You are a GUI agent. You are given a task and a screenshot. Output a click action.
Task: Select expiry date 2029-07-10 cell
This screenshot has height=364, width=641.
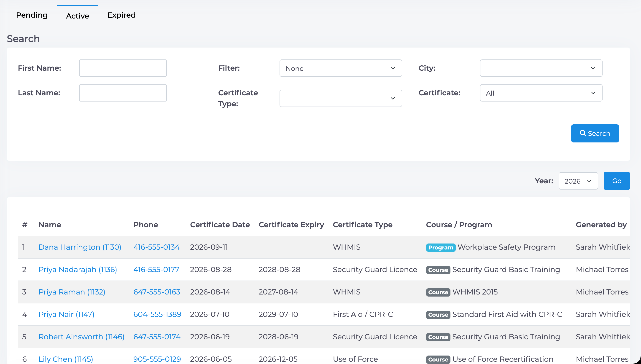[278, 314]
